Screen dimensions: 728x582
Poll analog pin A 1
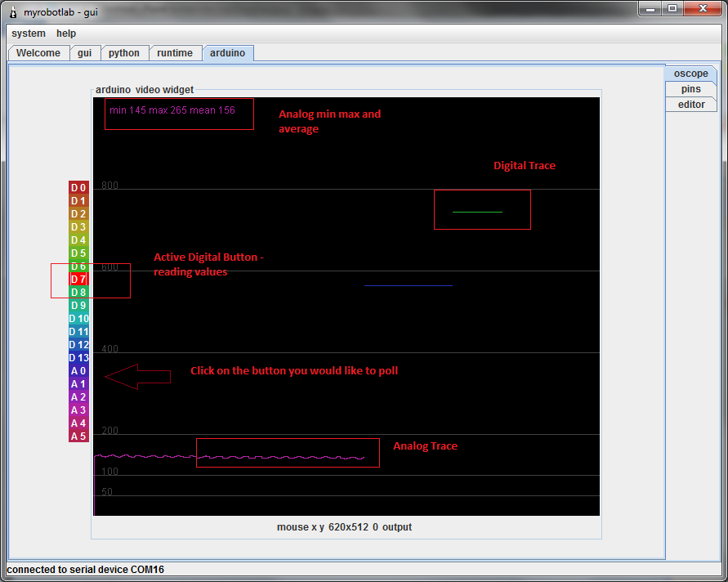(79, 383)
